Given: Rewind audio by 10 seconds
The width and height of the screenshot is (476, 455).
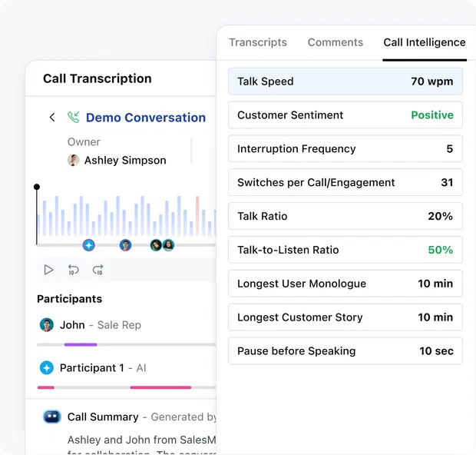Looking at the screenshot, I should coord(74,270).
